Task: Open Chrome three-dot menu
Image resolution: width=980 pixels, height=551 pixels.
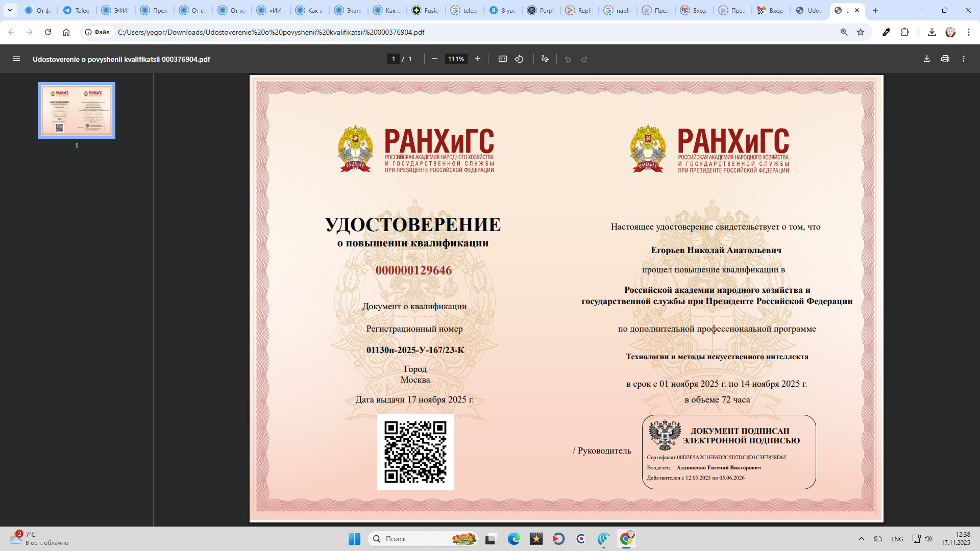Action: click(x=969, y=32)
